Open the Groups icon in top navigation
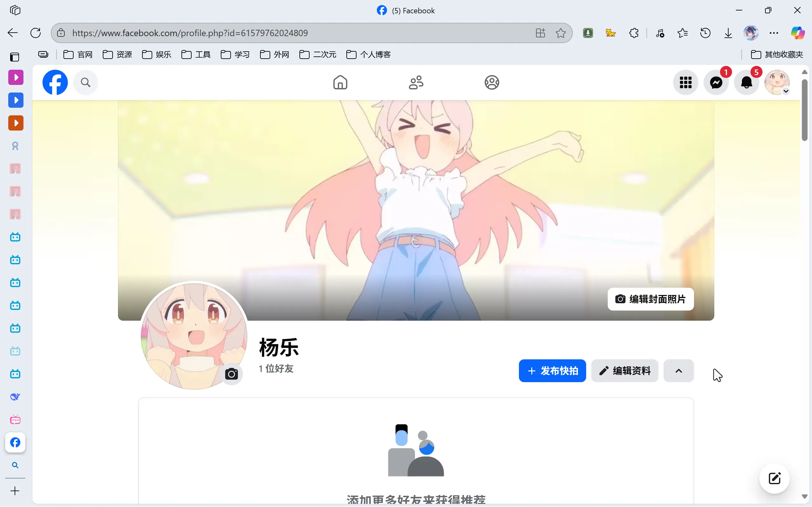 pos(492,82)
